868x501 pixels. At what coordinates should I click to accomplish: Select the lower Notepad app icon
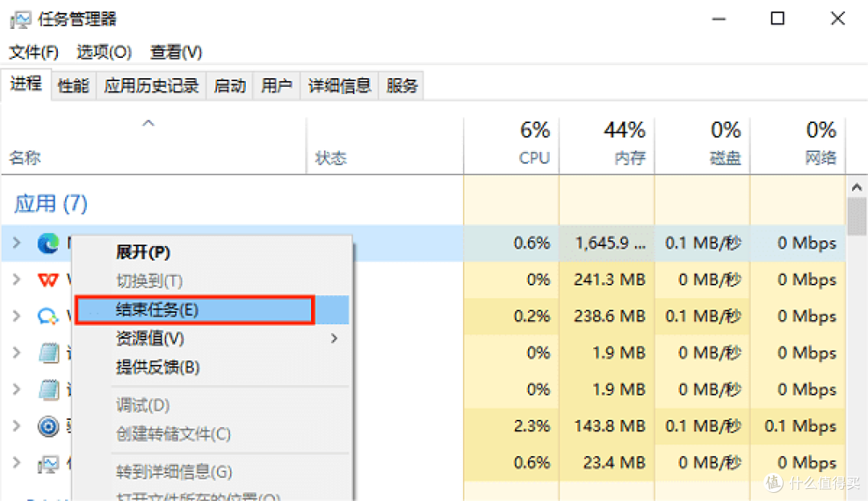(48, 390)
